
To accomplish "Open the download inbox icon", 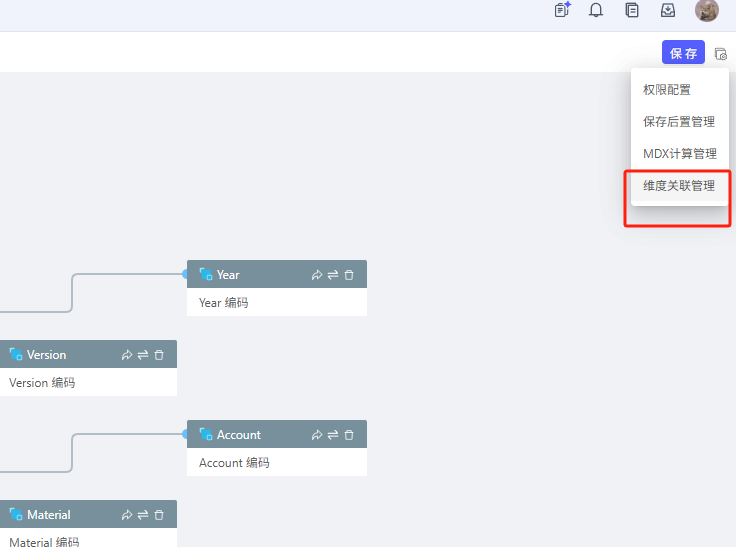I will tap(667, 10).
